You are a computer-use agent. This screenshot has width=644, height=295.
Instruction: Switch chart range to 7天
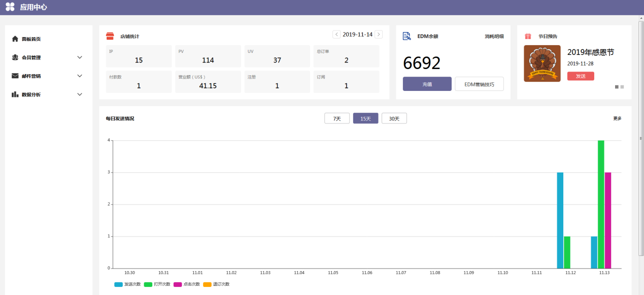(337, 118)
